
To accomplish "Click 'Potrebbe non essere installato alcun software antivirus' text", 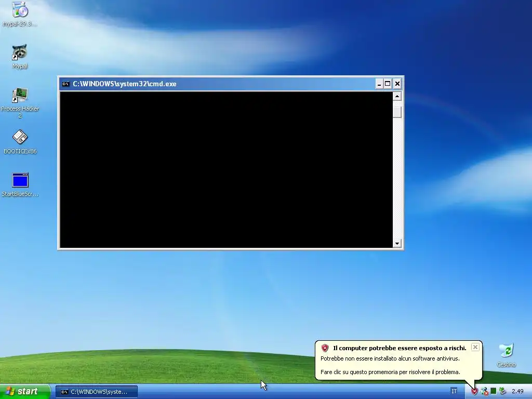I will coord(390,358).
